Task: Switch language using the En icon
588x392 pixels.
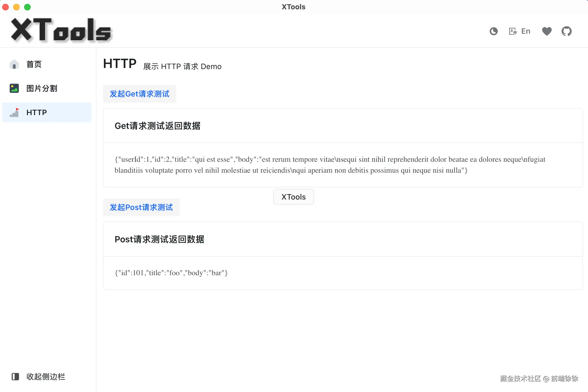Action: point(519,31)
